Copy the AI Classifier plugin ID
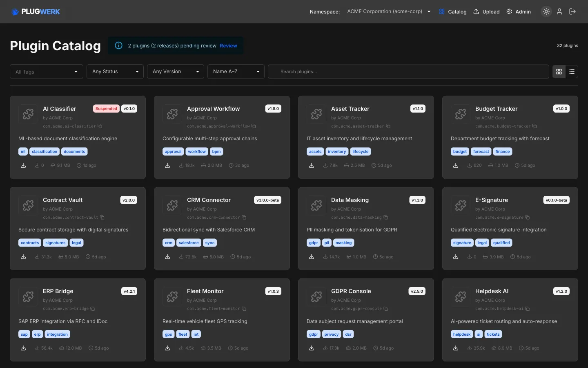This screenshot has width=588, height=368. pos(100,126)
